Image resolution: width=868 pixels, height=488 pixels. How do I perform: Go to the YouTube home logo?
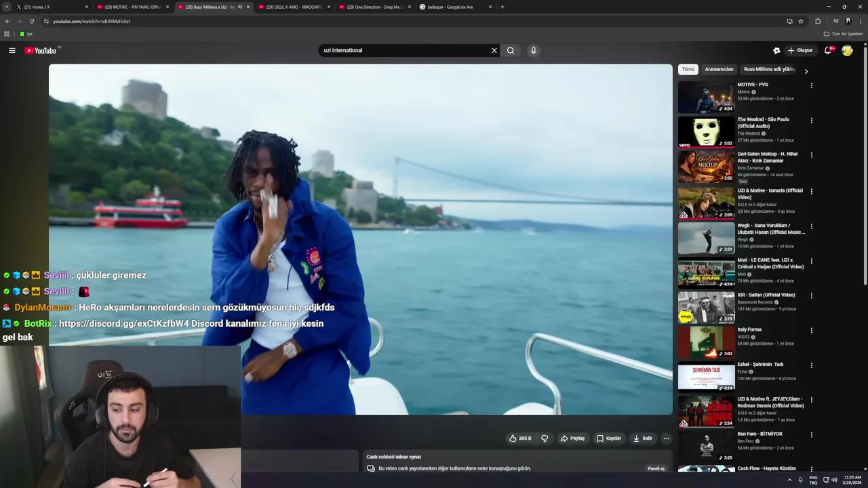[x=41, y=50]
